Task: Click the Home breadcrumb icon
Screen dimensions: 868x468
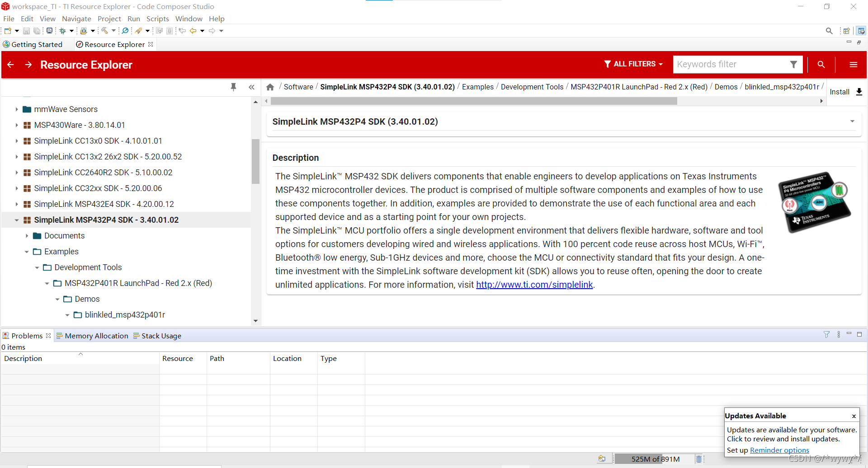Action: (270, 87)
